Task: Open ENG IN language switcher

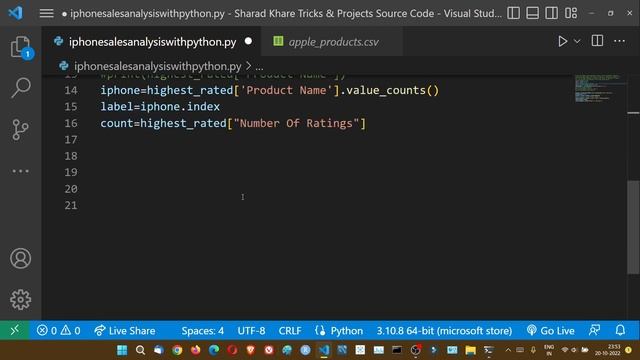Action: point(549,350)
